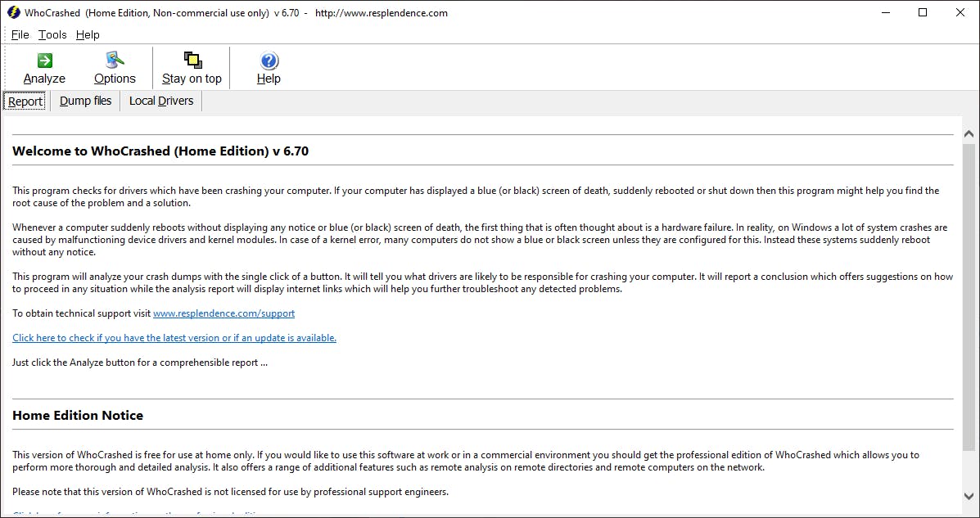
Task: Click the Analyze toolbar label
Action: click(44, 79)
